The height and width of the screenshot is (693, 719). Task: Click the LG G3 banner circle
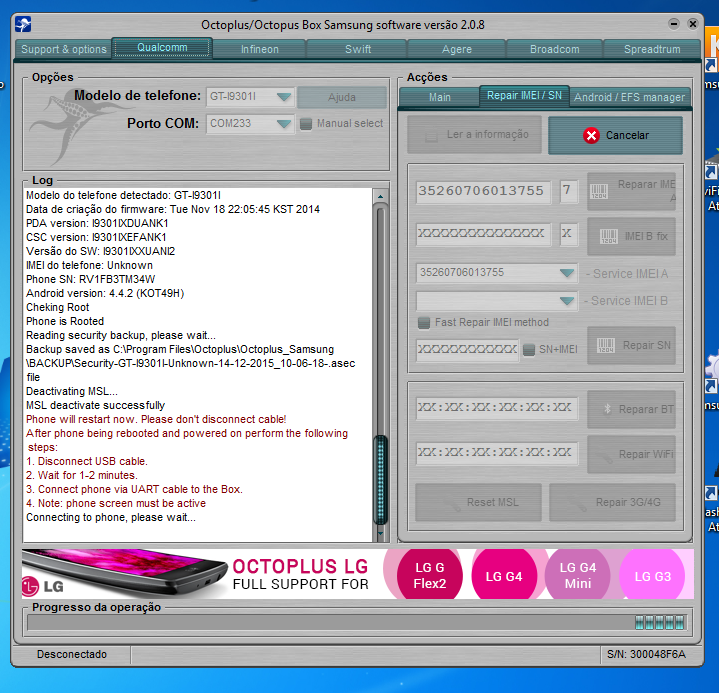(652, 576)
